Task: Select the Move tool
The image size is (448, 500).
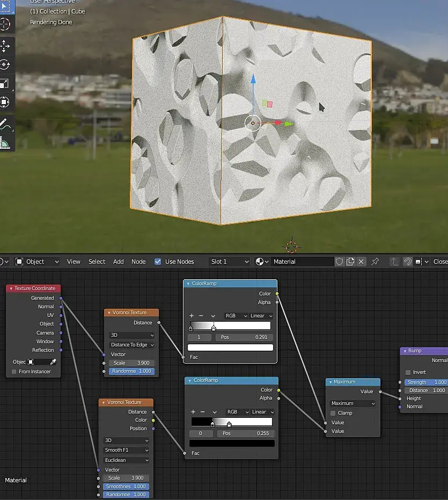Action: (x=5, y=45)
